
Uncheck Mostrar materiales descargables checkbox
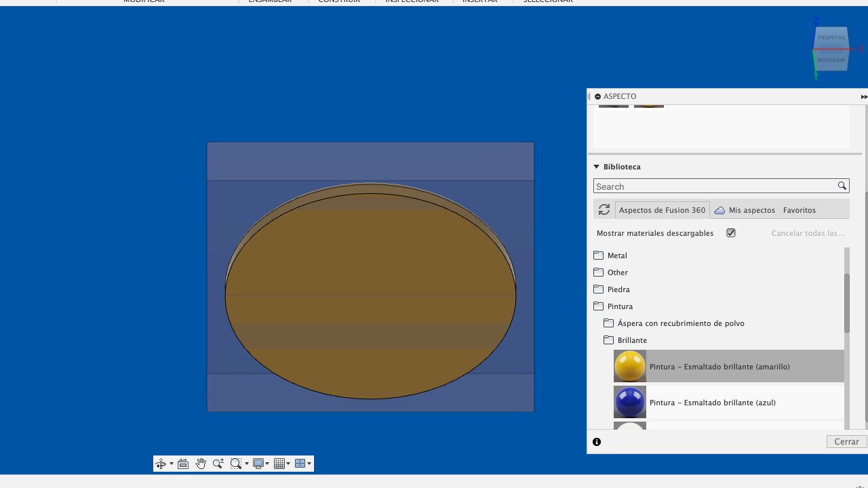731,233
